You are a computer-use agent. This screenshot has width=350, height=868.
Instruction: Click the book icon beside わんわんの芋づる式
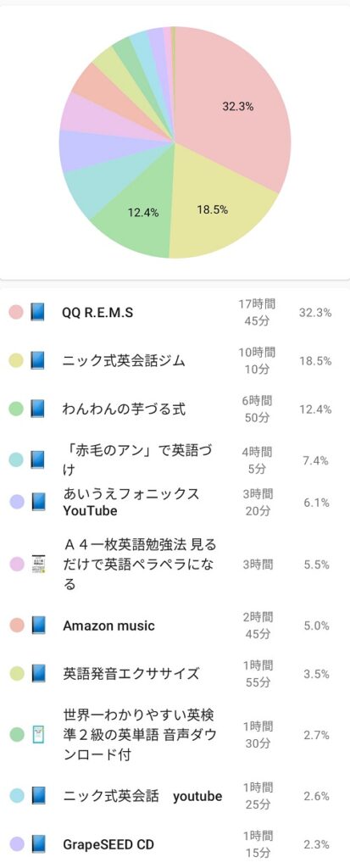click(37, 409)
